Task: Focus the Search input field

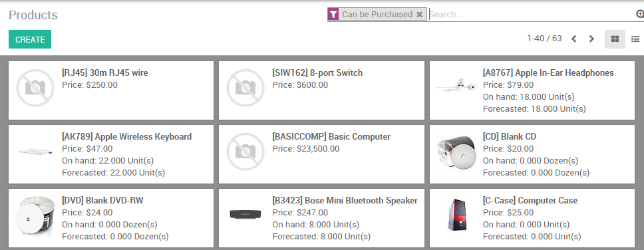Action: (x=532, y=15)
